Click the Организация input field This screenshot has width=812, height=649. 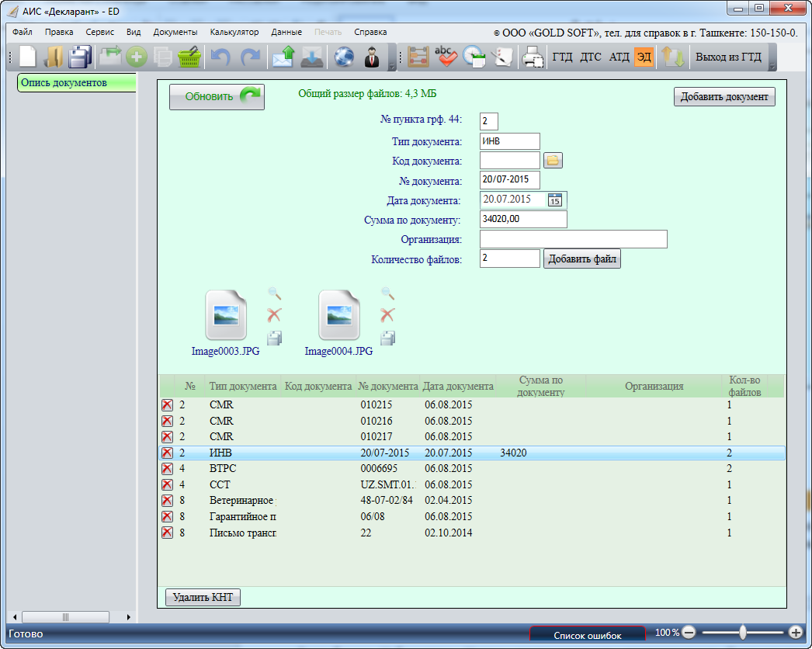[x=573, y=239]
